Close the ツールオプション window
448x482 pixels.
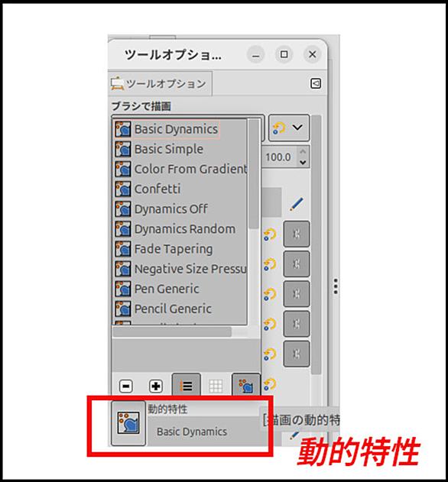[x=312, y=55]
